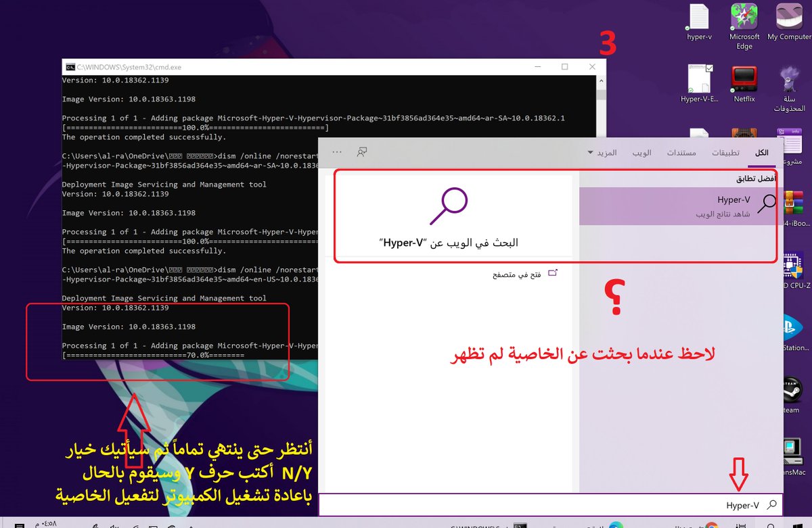
Task: Click فتح في متصفح link
Action: pyautogui.click(x=524, y=274)
